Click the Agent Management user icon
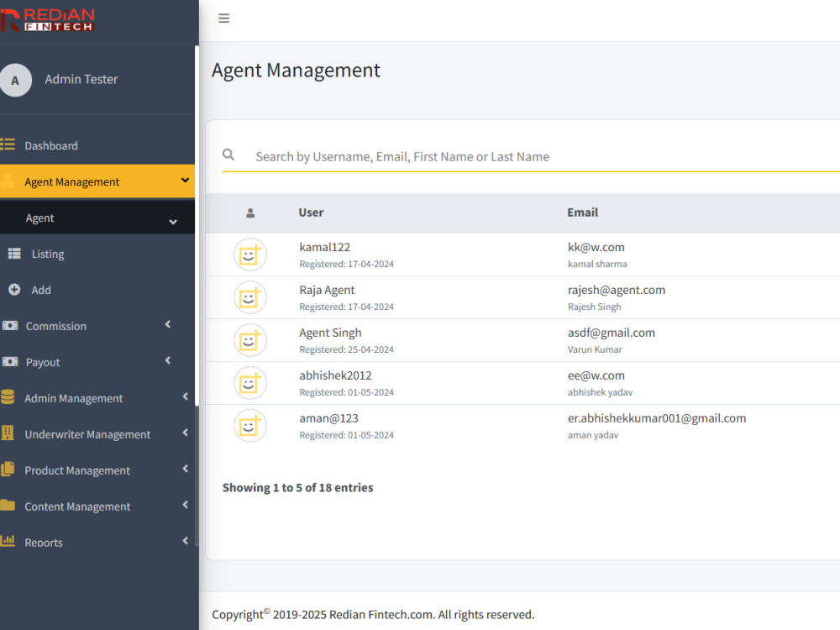This screenshot has width=840, height=630. (x=8, y=181)
